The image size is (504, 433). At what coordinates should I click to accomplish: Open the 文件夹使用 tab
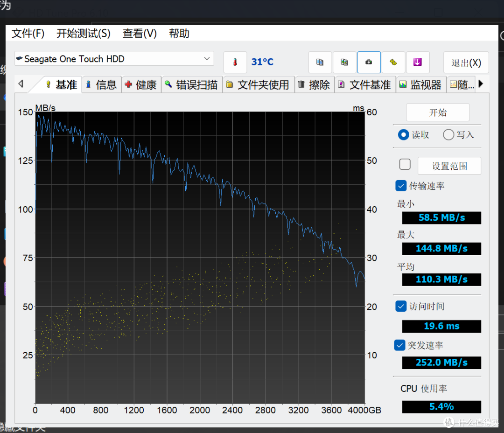pos(259,85)
